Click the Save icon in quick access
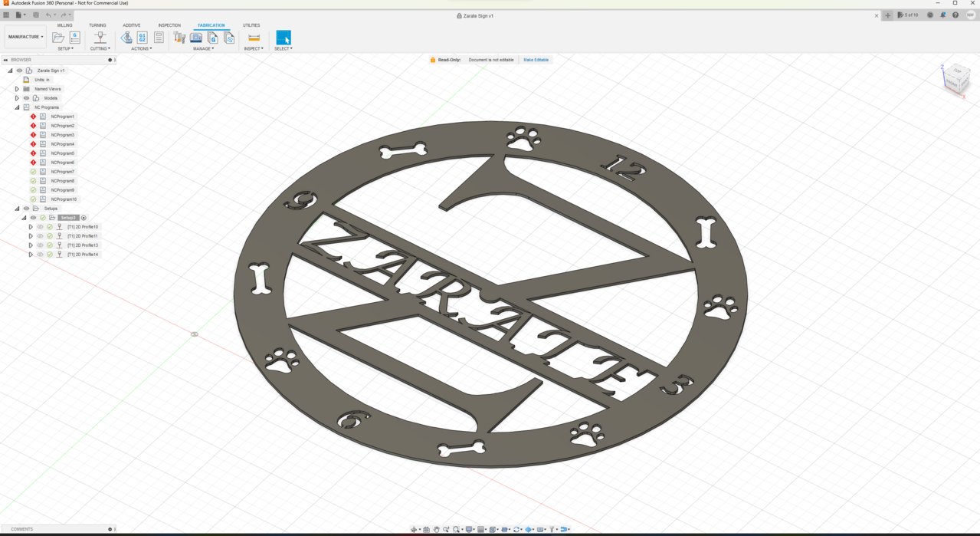The width and height of the screenshot is (980, 536). (x=36, y=15)
